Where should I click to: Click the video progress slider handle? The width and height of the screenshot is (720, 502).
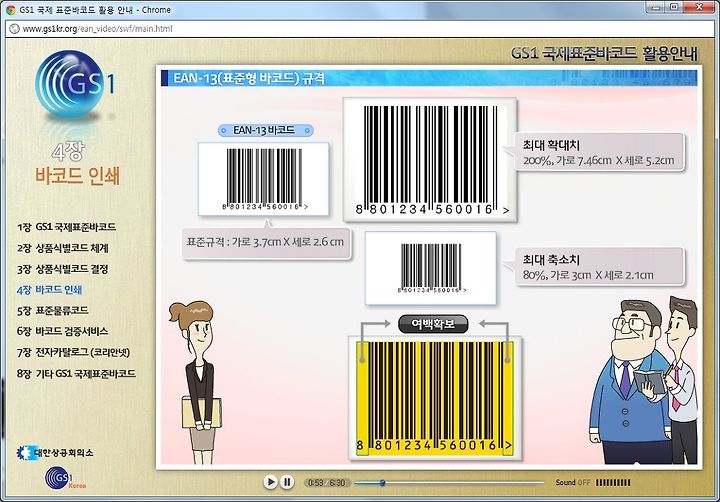click(x=382, y=483)
